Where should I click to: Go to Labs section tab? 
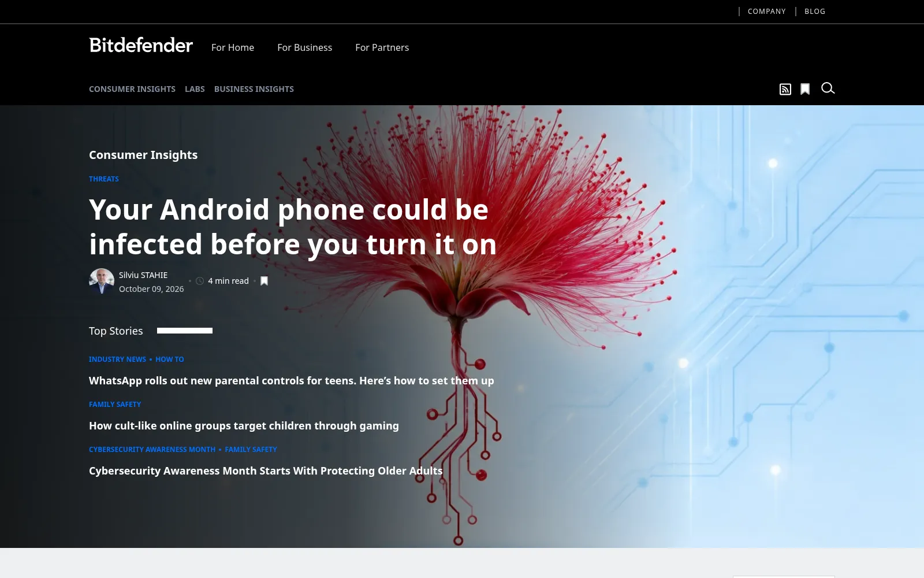pyautogui.click(x=195, y=89)
